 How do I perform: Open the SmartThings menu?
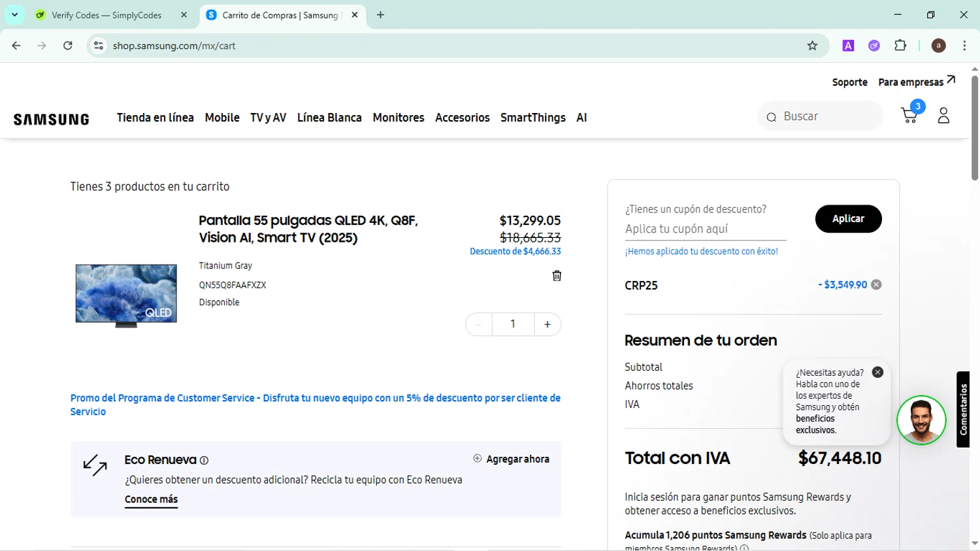(533, 118)
